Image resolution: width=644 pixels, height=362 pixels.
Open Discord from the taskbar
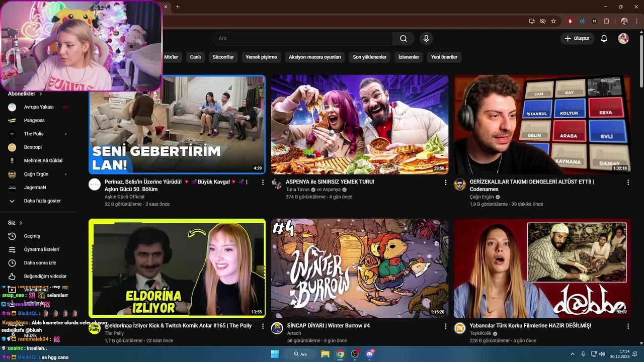(370, 354)
